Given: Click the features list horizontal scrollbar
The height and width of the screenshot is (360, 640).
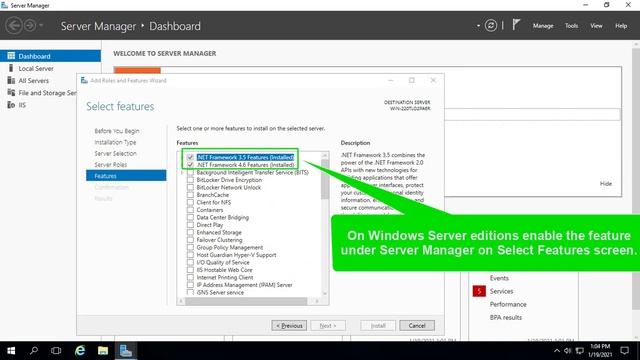Looking at the screenshot, I should click(x=246, y=301).
